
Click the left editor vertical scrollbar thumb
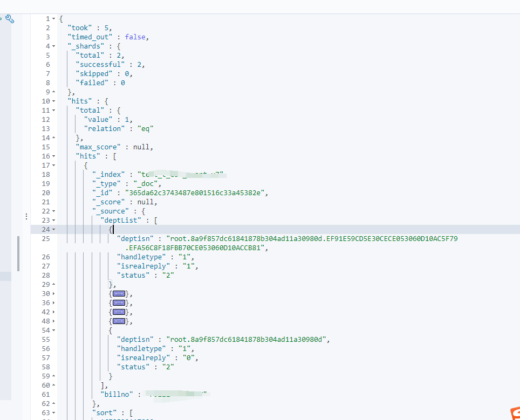(x=18, y=253)
